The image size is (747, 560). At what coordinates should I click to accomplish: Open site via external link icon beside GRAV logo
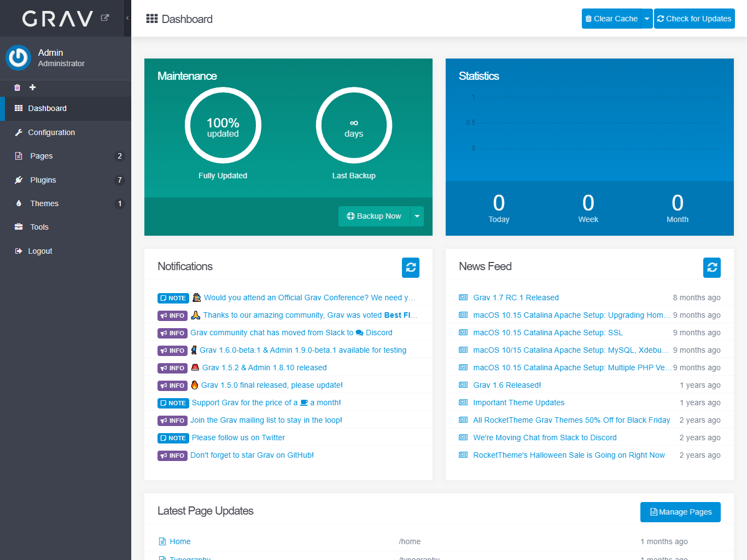(x=105, y=17)
